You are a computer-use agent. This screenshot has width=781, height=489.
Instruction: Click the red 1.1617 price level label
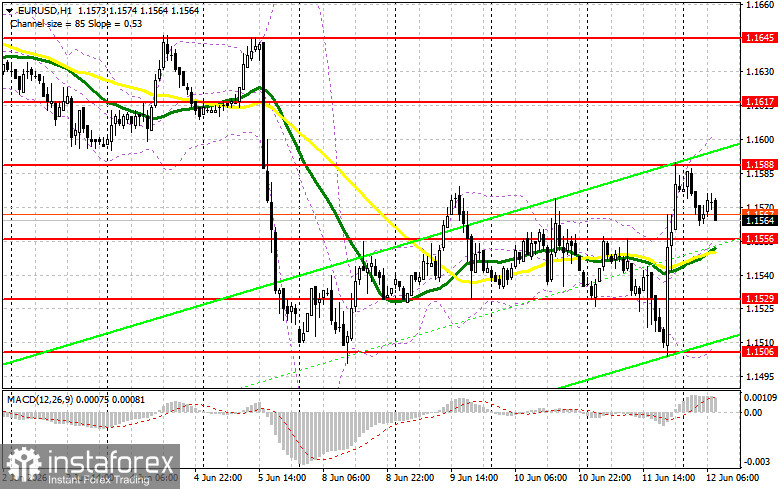[759, 102]
